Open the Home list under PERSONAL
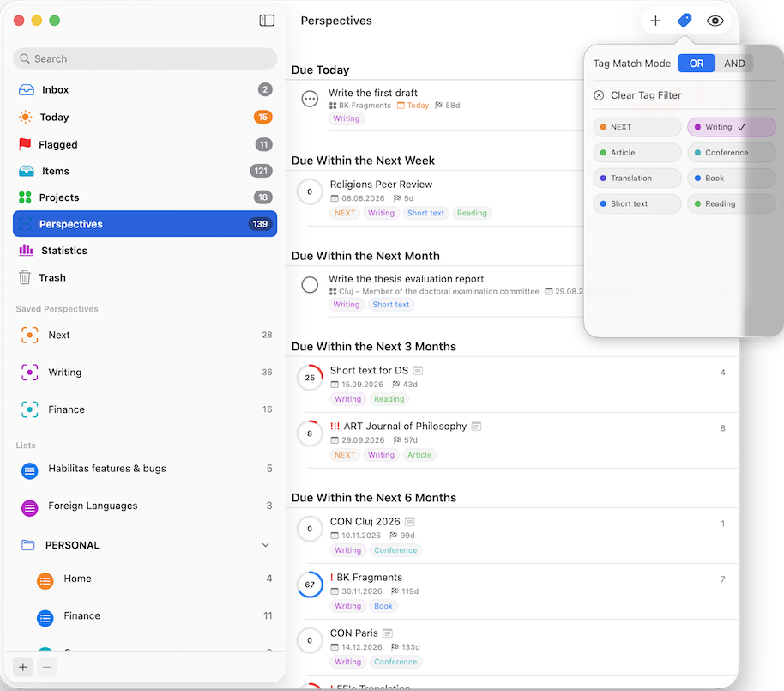This screenshot has width=784, height=691. tap(145, 579)
